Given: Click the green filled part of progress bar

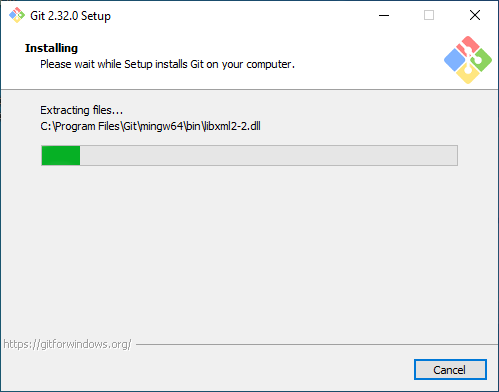Looking at the screenshot, I should [x=61, y=155].
